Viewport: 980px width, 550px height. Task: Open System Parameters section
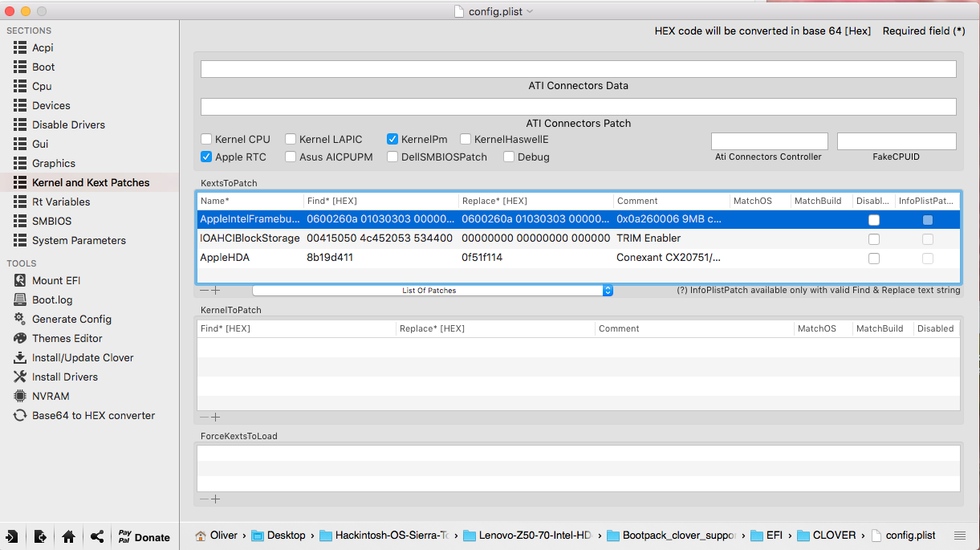point(79,240)
